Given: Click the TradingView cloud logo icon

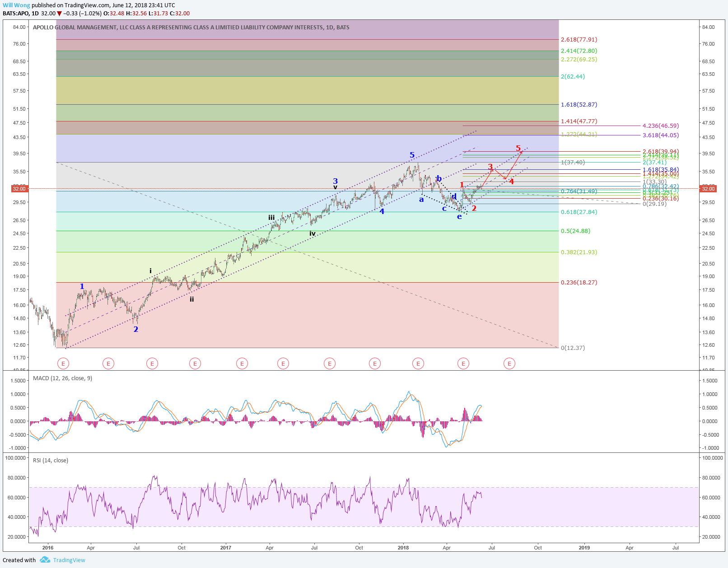Looking at the screenshot, I should tap(45, 560).
